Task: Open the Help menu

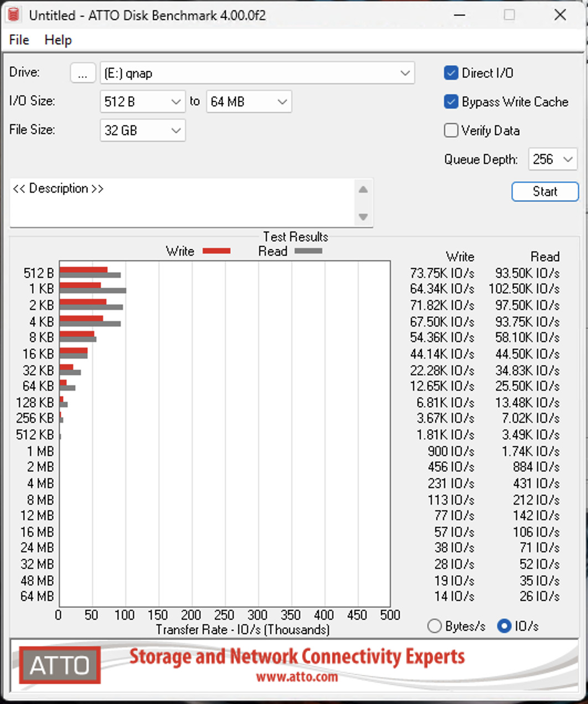Action: coord(58,40)
